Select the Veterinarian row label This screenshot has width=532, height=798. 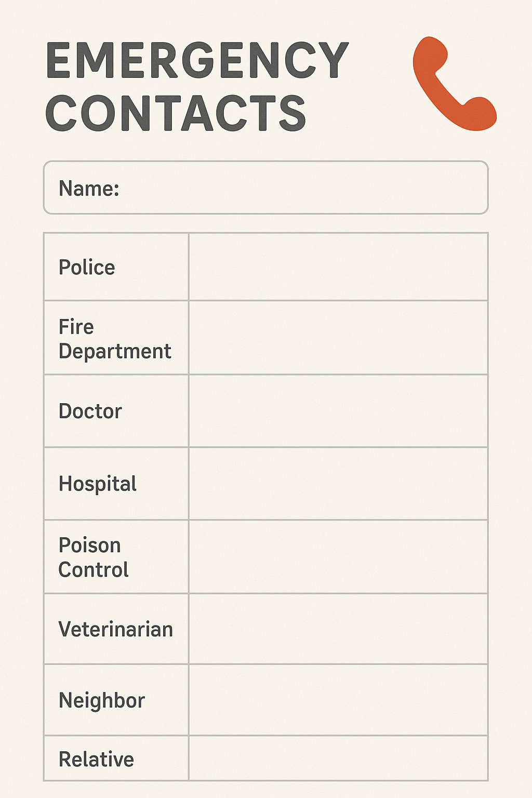point(115,629)
